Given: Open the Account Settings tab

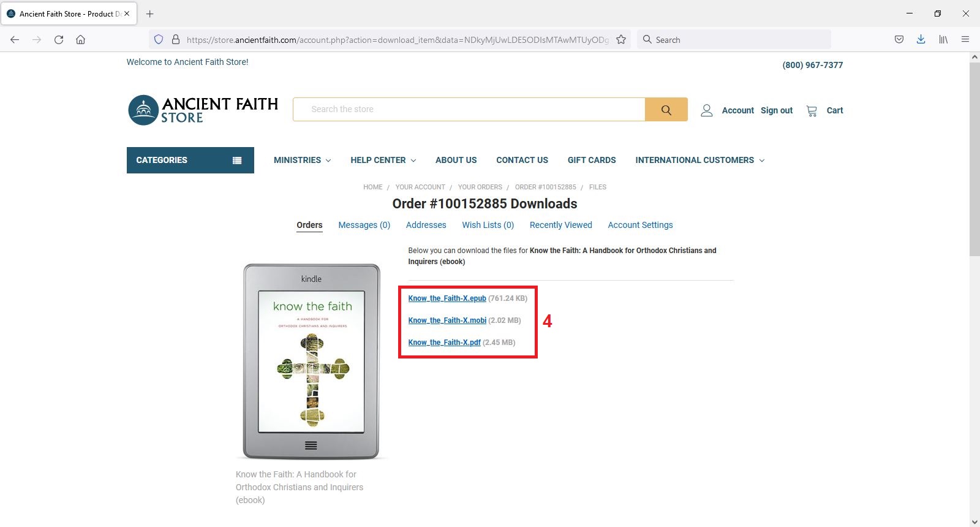Looking at the screenshot, I should [x=640, y=225].
